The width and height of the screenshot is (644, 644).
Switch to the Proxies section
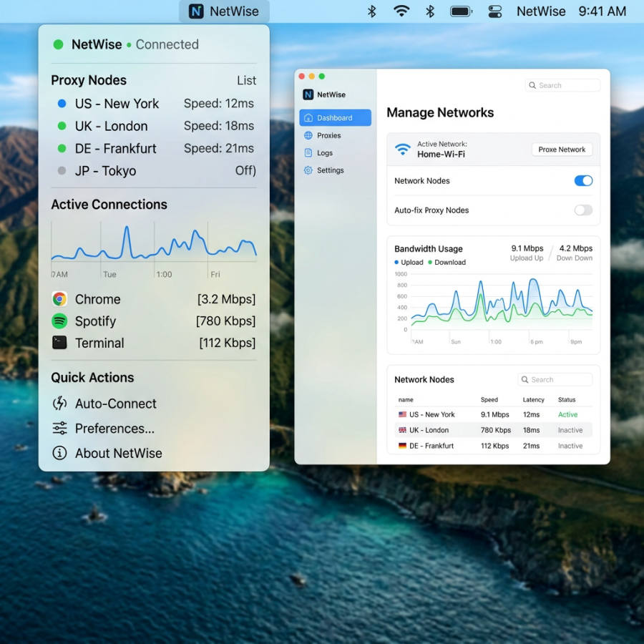click(335, 135)
